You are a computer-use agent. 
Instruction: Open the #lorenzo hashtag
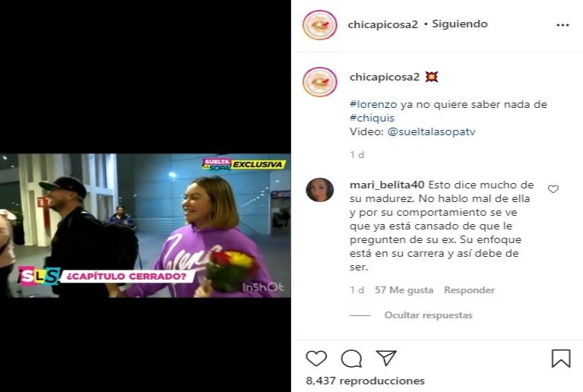pos(373,104)
